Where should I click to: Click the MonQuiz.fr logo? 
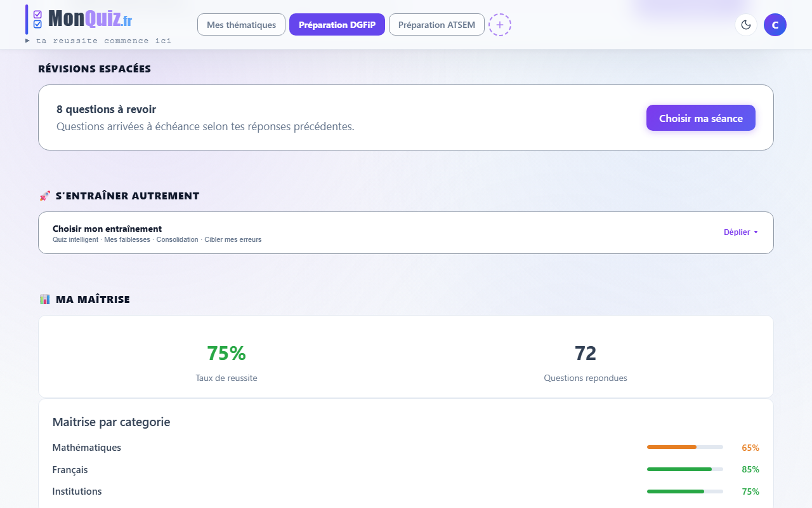[x=82, y=19]
